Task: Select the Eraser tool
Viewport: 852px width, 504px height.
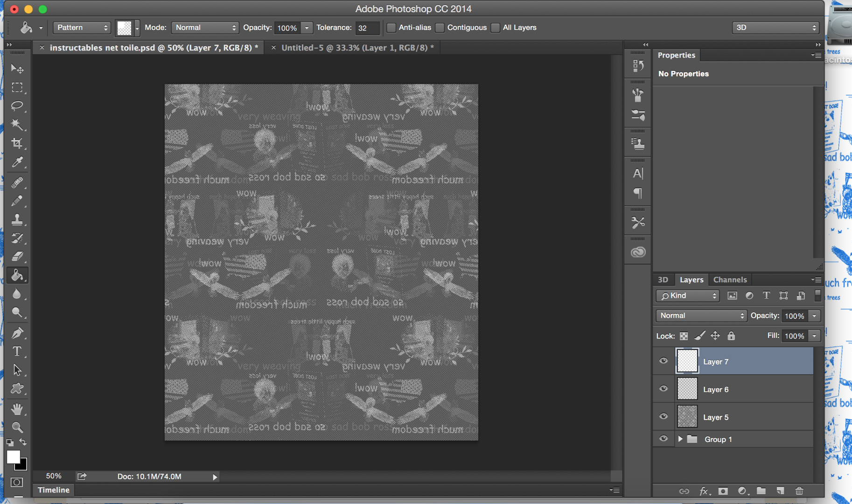Action: click(x=17, y=256)
